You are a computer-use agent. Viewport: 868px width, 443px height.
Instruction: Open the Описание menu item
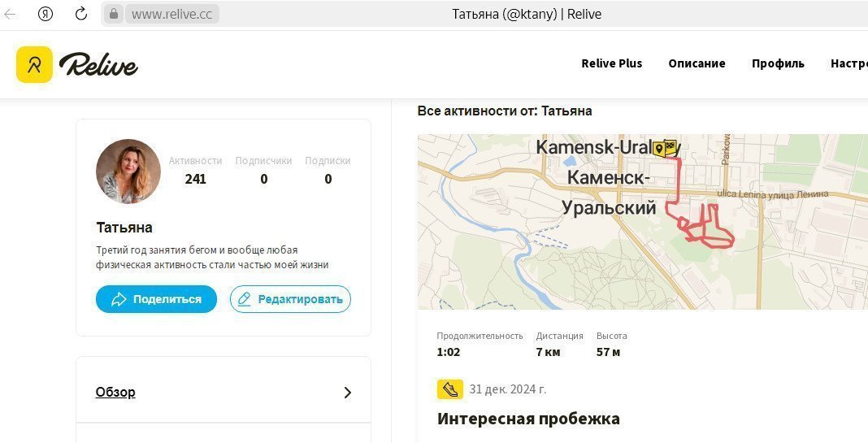click(x=697, y=63)
